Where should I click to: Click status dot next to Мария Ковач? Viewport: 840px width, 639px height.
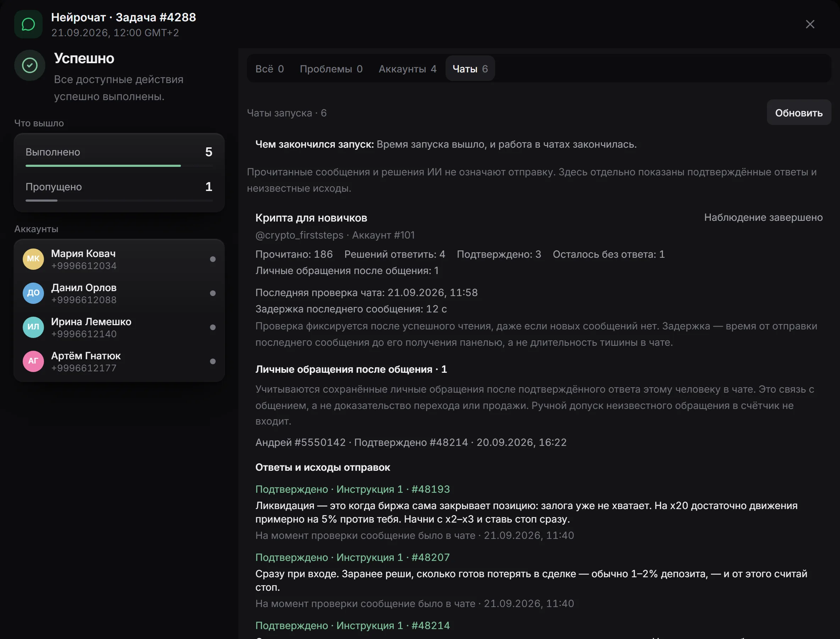213,259
